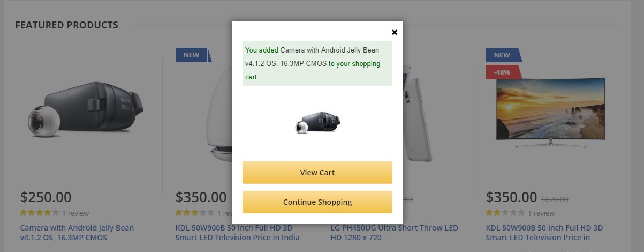Click the two-star rating under $350.00 $670.00
Screen dimensions: 644x252
tap(505, 213)
